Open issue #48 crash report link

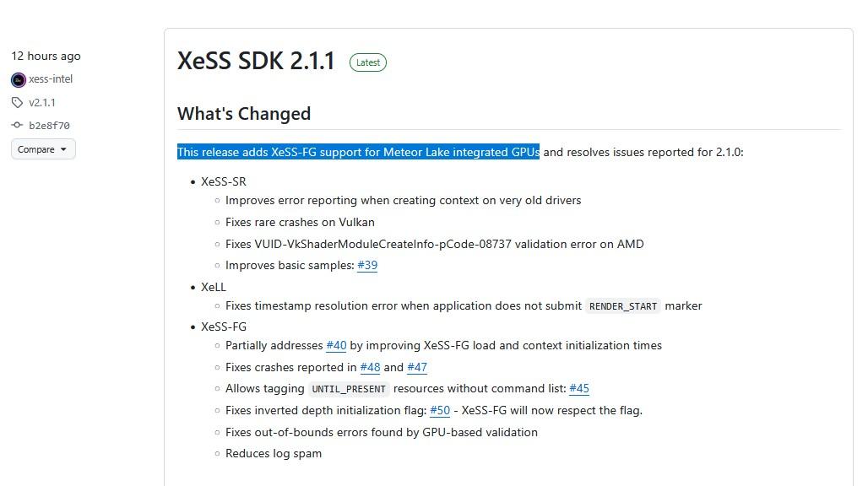coord(370,367)
